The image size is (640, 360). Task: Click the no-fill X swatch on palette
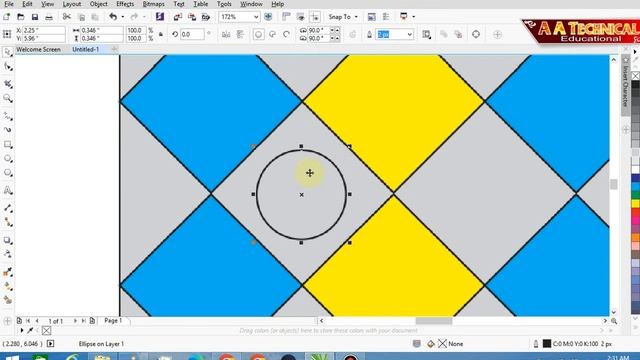(636, 76)
